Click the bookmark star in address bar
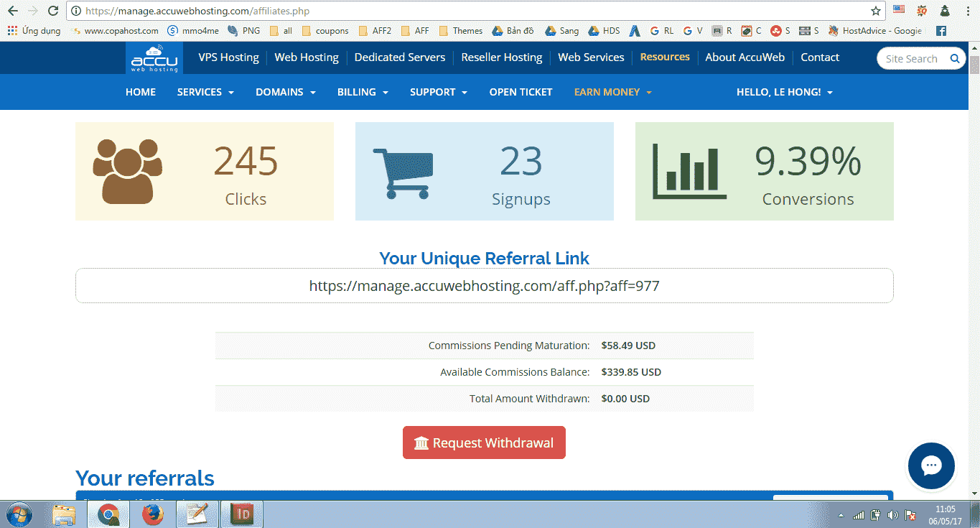The width and height of the screenshot is (980, 528). 875,11
